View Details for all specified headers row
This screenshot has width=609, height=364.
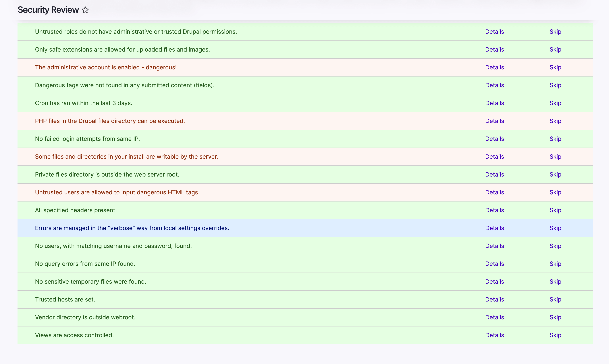pyautogui.click(x=494, y=210)
